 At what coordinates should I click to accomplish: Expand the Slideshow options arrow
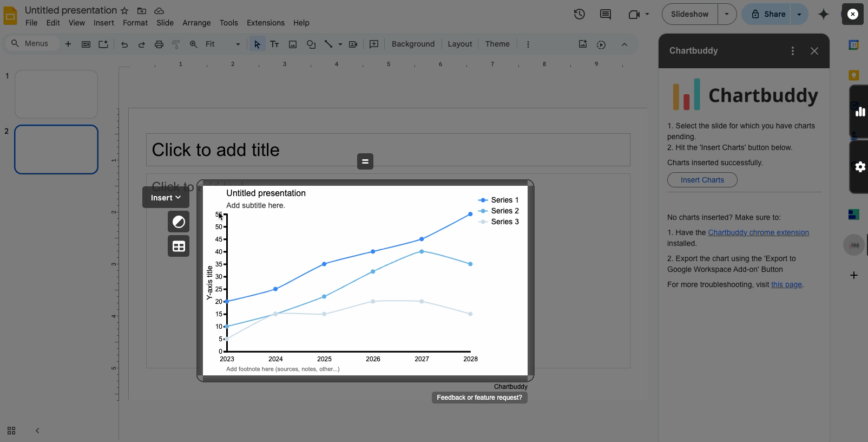[727, 14]
